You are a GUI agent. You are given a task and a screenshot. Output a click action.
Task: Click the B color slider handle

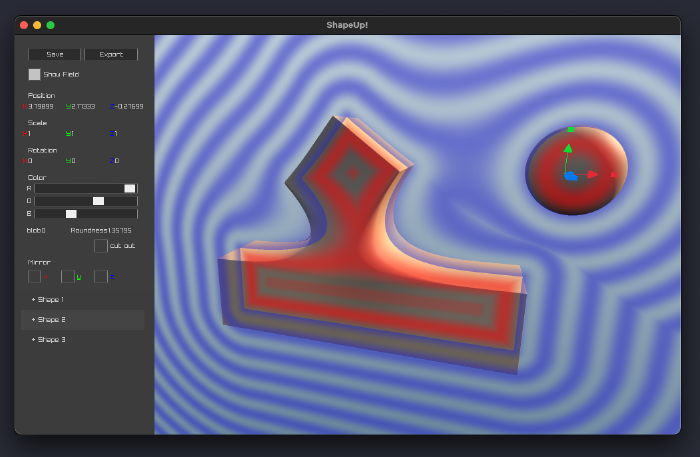click(71, 214)
